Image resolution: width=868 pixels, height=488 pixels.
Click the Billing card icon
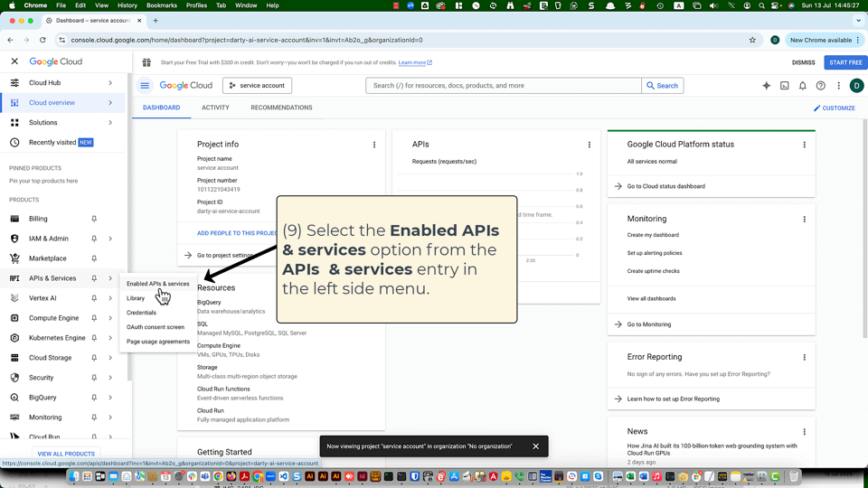point(15,219)
